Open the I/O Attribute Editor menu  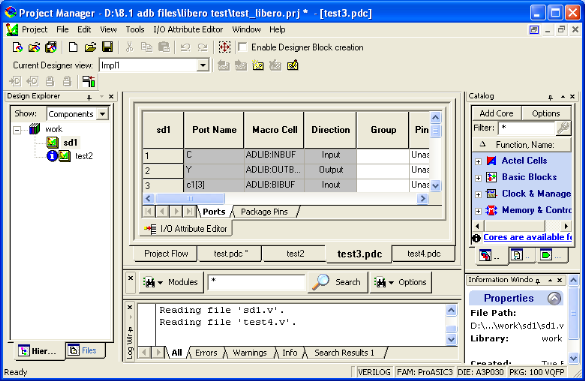(x=188, y=29)
